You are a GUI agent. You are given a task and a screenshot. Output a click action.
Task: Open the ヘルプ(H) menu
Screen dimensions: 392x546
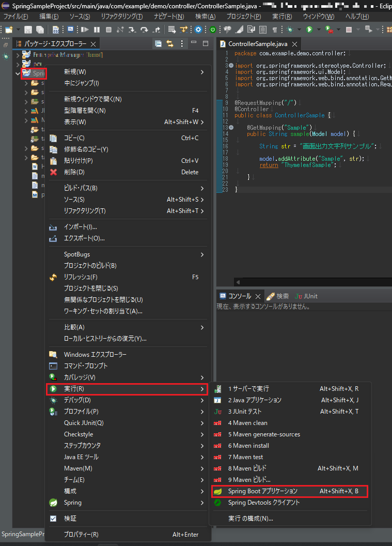pyautogui.click(x=357, y=17)
